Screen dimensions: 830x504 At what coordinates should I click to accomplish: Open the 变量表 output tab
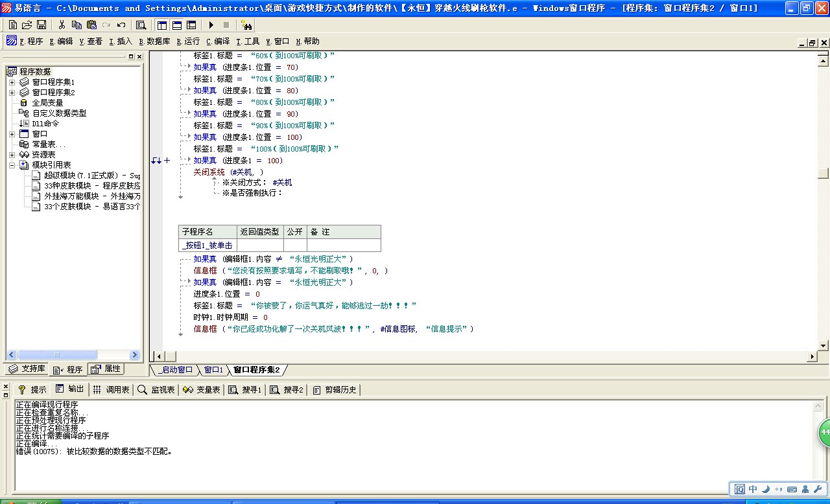202,389
